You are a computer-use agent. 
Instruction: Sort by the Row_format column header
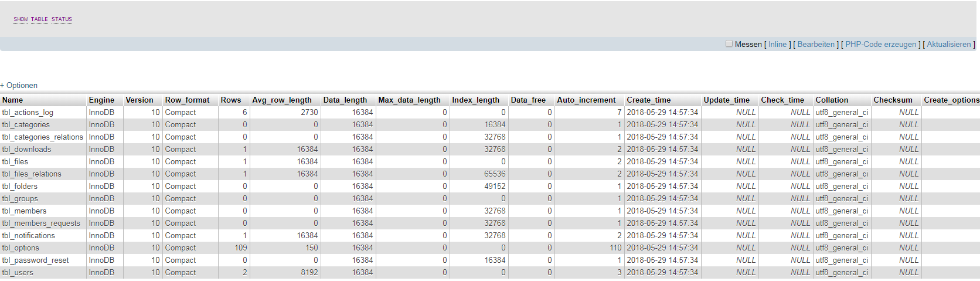187,100
